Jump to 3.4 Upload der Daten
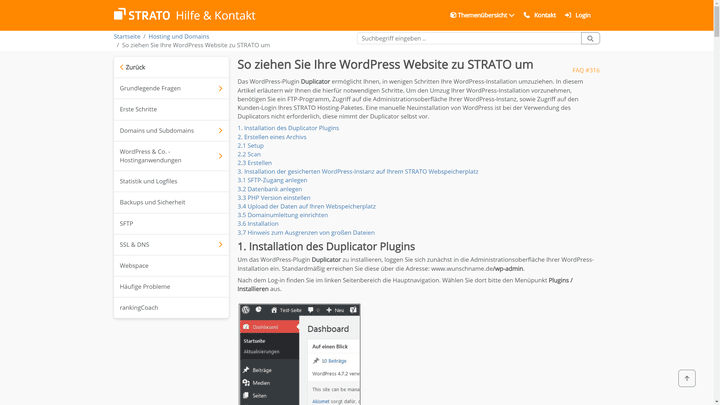This screenshot has width=720, height=405. [306, 207]
